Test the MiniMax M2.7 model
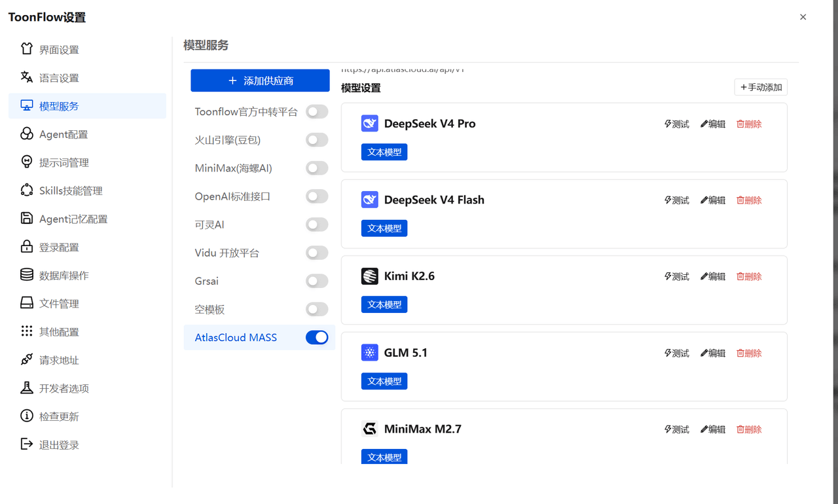This screenshot has width=838, height=504. (677, 429)
